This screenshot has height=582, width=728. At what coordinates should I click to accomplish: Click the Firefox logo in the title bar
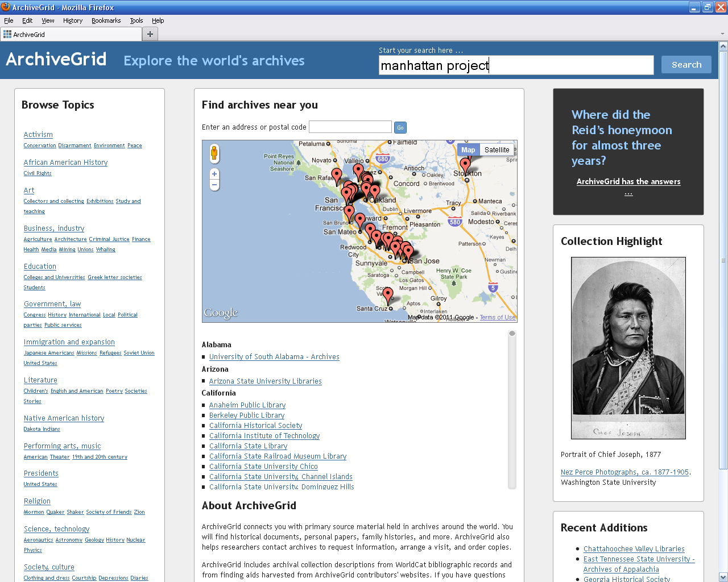pyautogui.click(x=6, y=7)
